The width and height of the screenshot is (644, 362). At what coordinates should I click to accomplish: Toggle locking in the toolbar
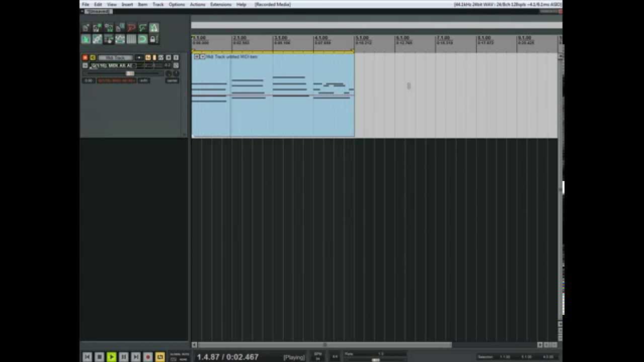[x=154, y=39]
